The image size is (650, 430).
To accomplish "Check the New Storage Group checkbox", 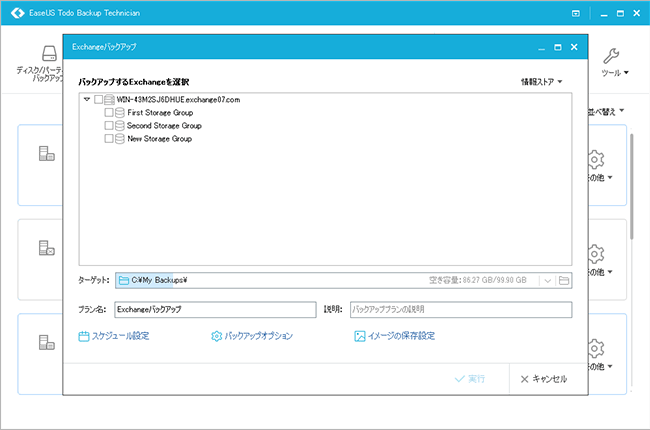I will 109,138.
